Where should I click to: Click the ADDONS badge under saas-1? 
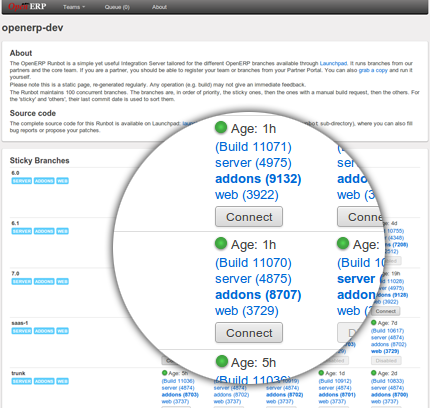[44, 331]
